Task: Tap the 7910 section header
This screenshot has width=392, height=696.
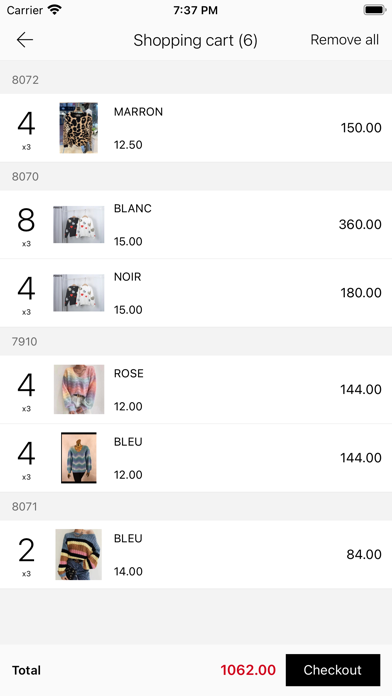Action: [x=196, y=342]
